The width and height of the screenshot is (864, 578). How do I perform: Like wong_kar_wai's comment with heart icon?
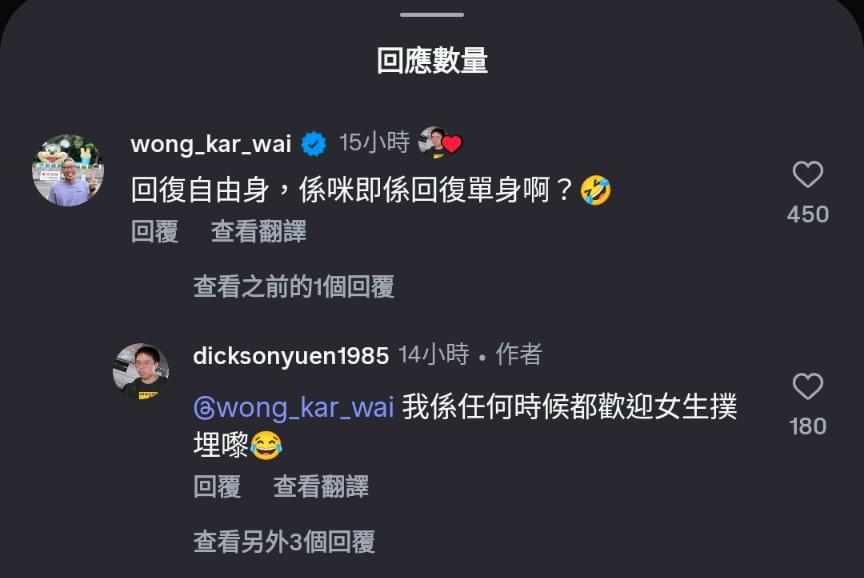click(808, 175)
